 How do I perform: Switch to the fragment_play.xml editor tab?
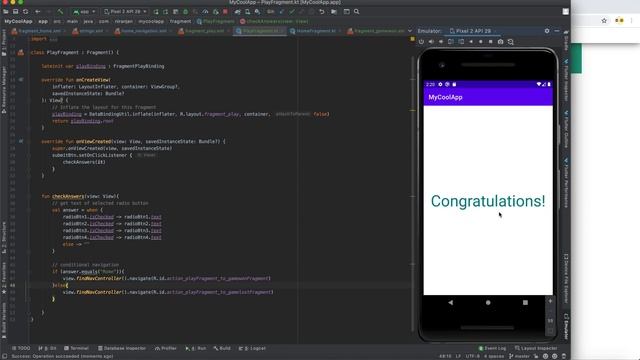[x=204, y=31]
